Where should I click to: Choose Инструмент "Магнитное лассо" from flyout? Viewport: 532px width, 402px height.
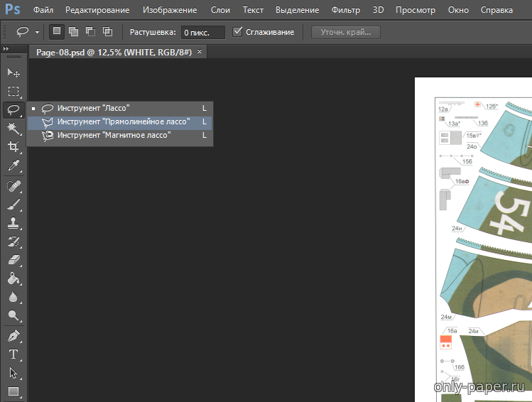click(114, 134)
